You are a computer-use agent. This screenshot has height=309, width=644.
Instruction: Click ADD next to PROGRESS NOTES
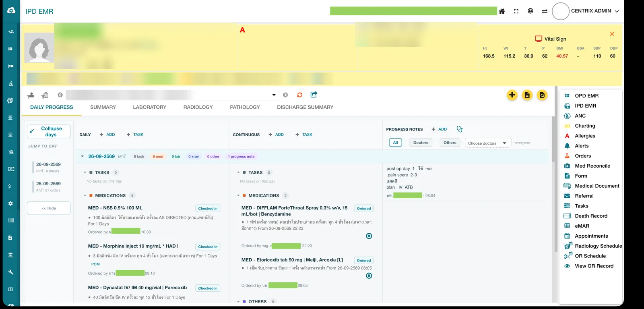pos(439,129)
